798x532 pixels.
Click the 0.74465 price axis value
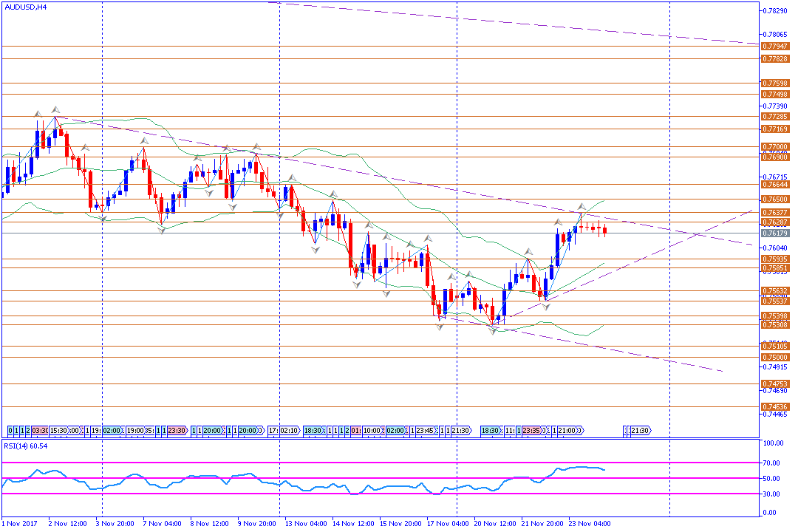(776, 415)
